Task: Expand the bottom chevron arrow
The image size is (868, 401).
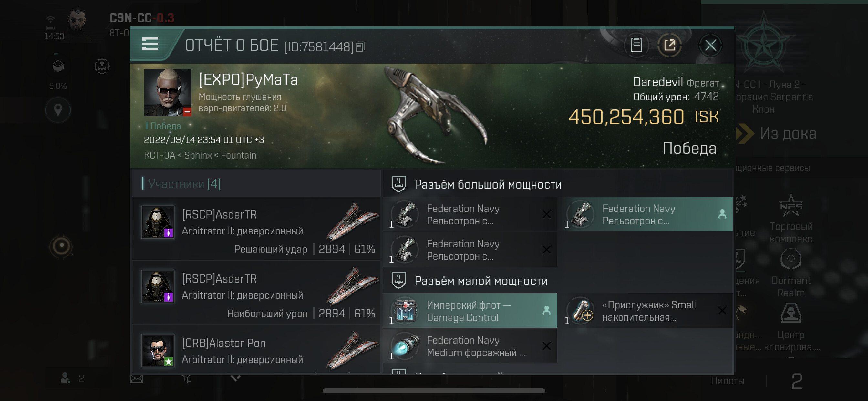Action: point(235,378)
